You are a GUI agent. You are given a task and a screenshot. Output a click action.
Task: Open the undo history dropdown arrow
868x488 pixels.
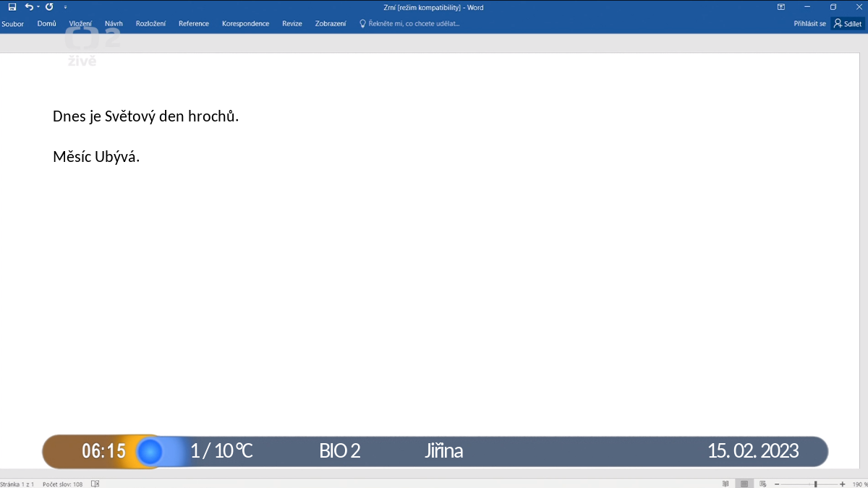tap(38, 7)
